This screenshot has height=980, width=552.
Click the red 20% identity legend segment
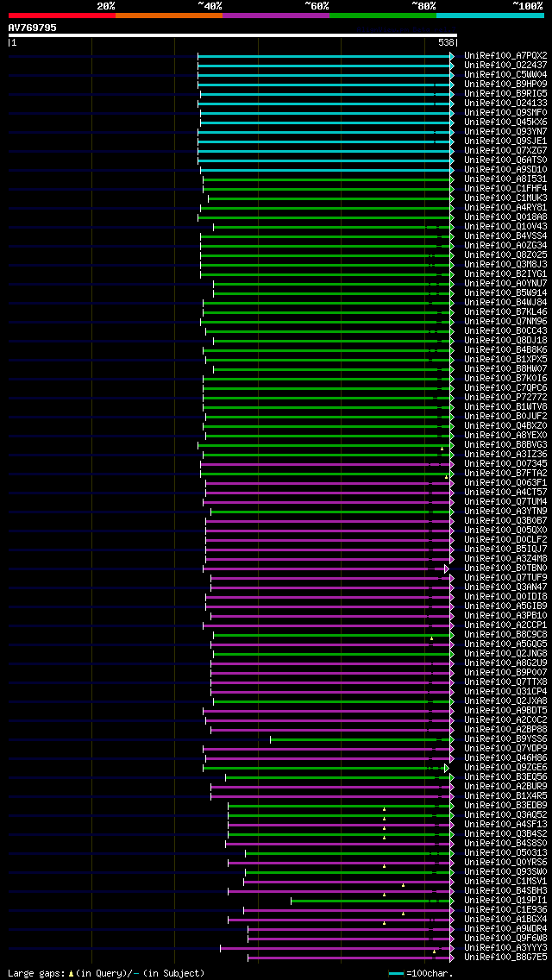pyautogui.click(x=62, y=15)
